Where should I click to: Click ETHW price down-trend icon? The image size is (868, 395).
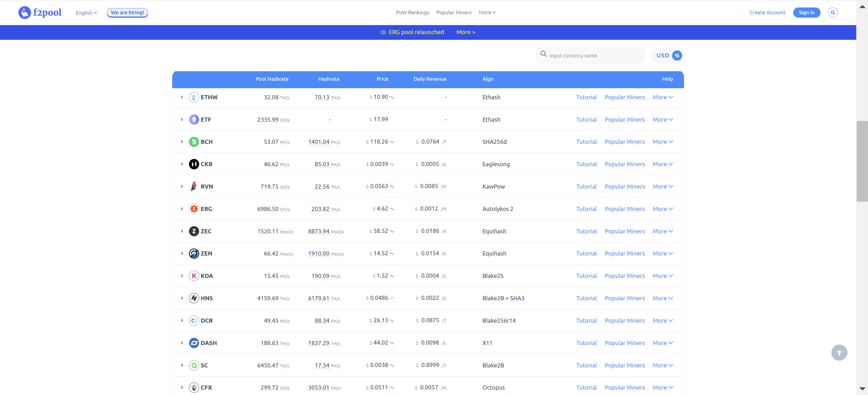[392, 97]
